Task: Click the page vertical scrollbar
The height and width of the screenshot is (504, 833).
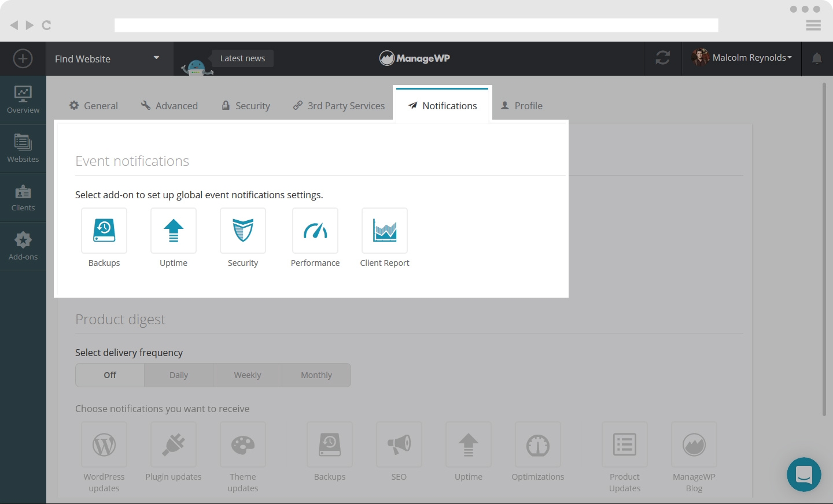Action: [x=824, y=249]
